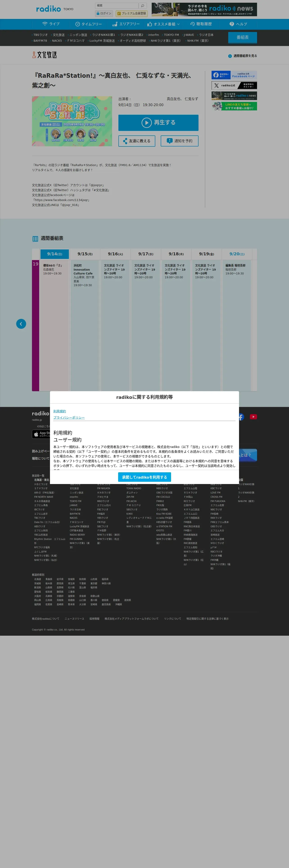The image size is (289, 868).
Task: Select ニッポン放送 in the top station bar
Action: (x=78, y=35)
